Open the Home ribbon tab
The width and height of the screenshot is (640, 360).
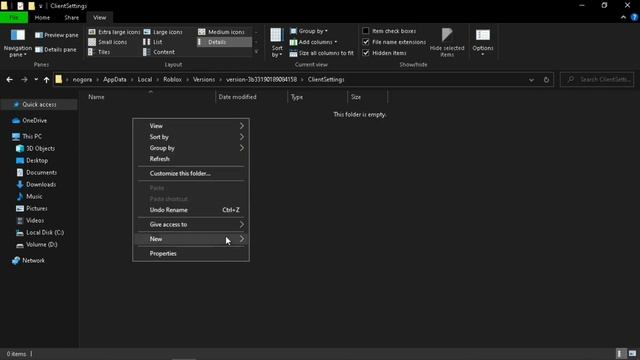pos(42,18)
